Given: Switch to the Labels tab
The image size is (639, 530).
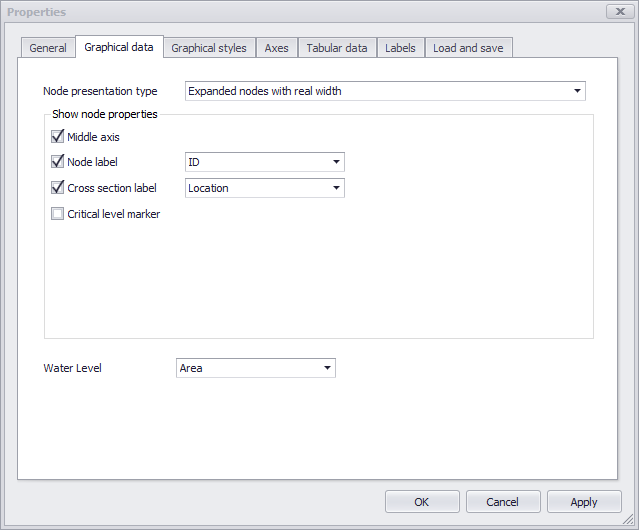Looking at the screenshot, I should (401, 48).
